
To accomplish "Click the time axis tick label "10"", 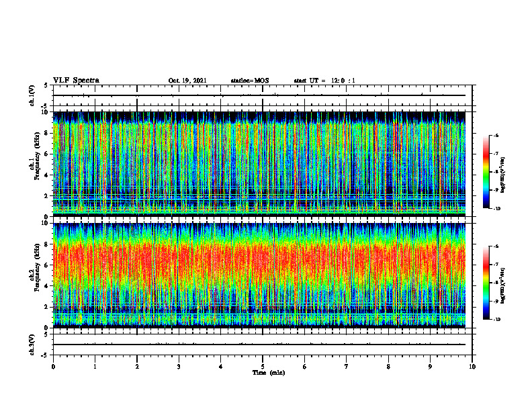I will [x=472, y=367].
